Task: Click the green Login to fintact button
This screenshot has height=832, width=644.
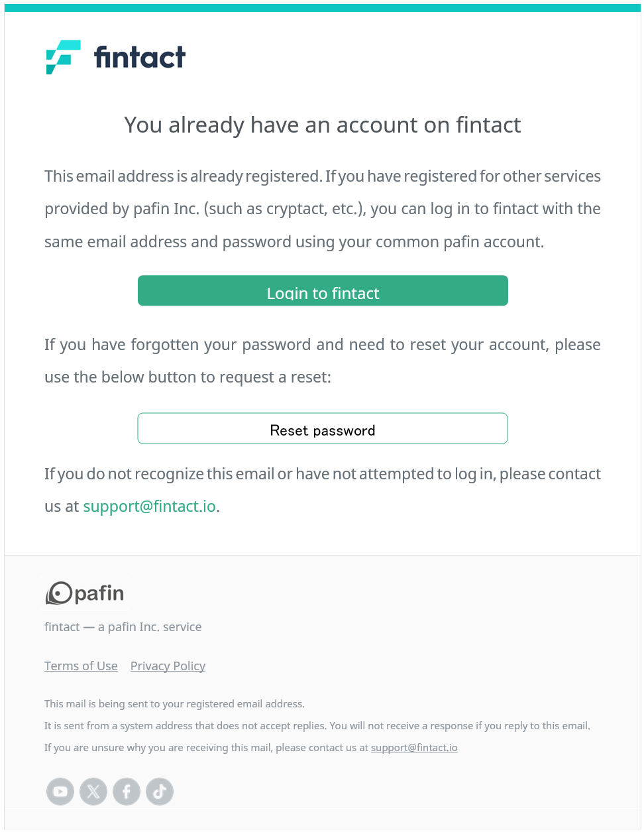Action: [323, 290]
